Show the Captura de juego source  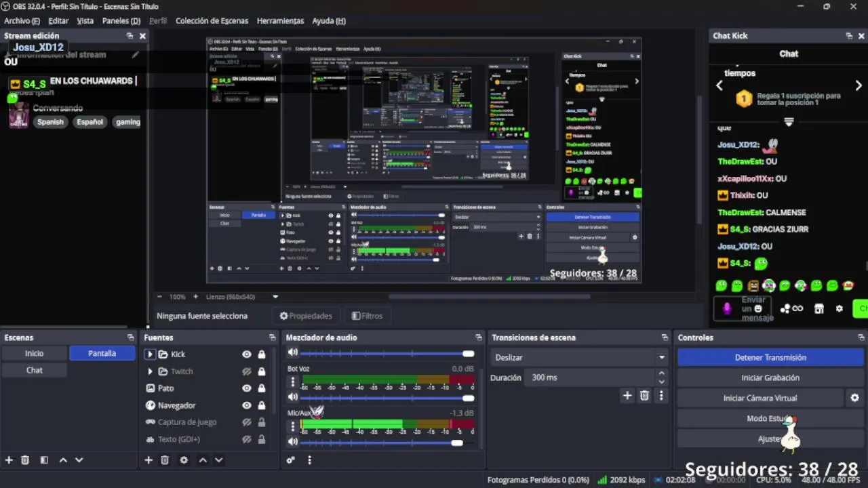pyautogui.click(x=247, y=422)
